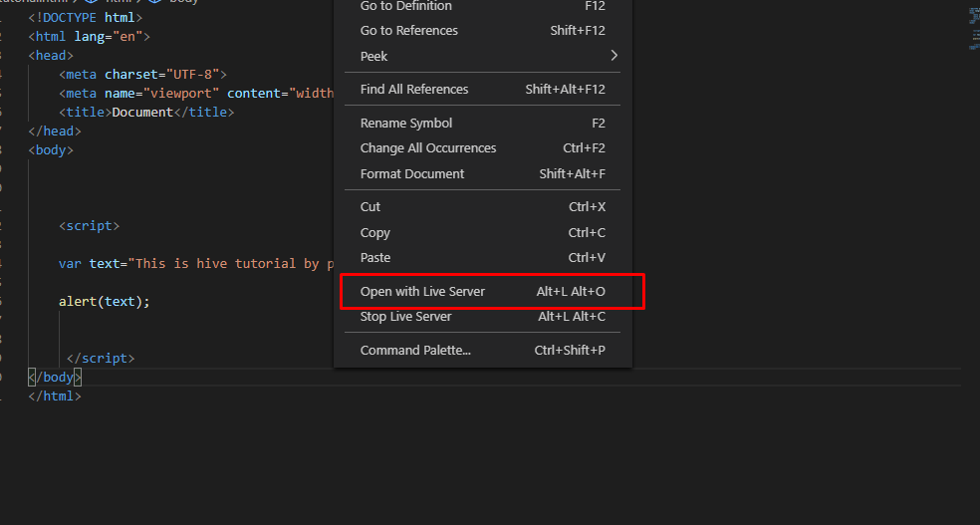Click the html lang="en" line

click(89, 36)
